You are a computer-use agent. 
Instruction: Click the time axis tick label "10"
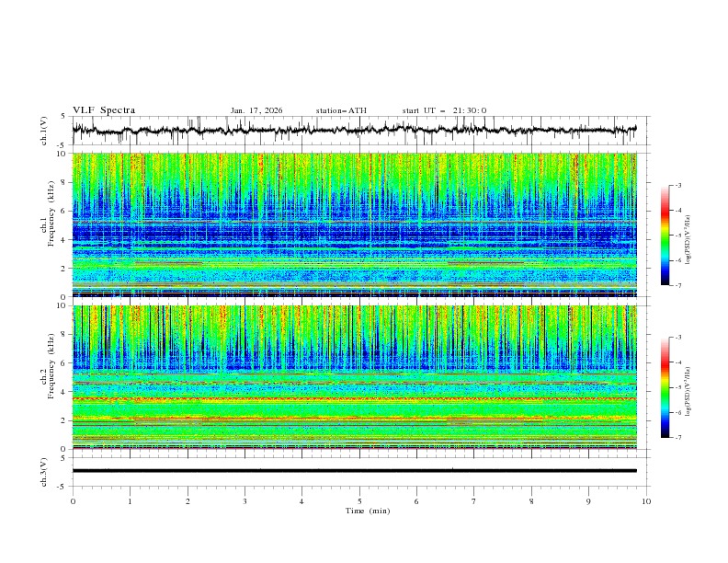click(646, 501)
